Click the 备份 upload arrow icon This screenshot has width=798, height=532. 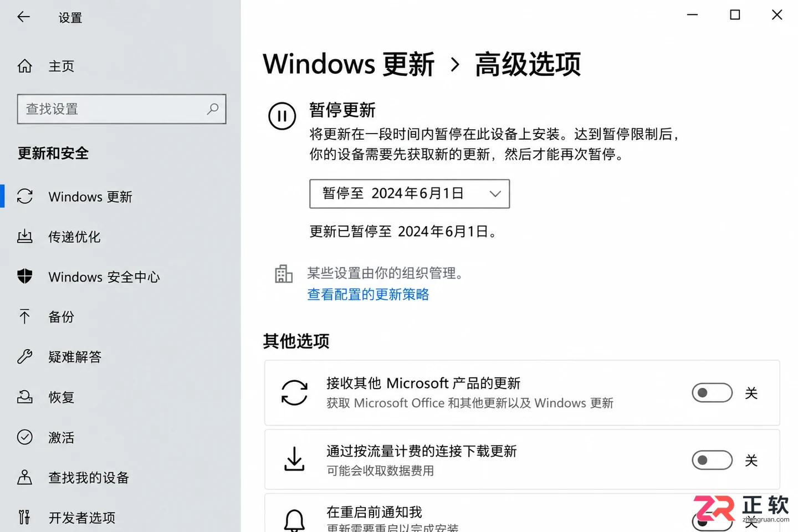(25, 316)
